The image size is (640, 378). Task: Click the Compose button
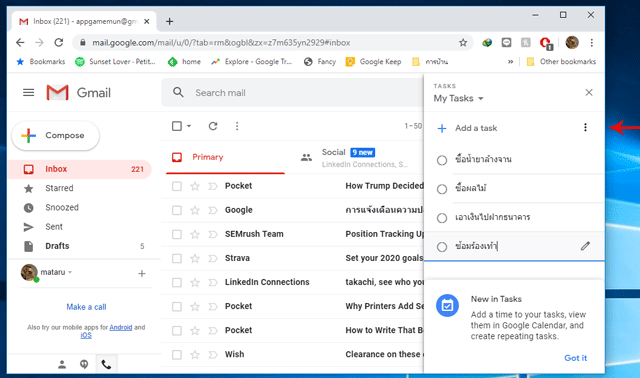(x=56, y=136)
